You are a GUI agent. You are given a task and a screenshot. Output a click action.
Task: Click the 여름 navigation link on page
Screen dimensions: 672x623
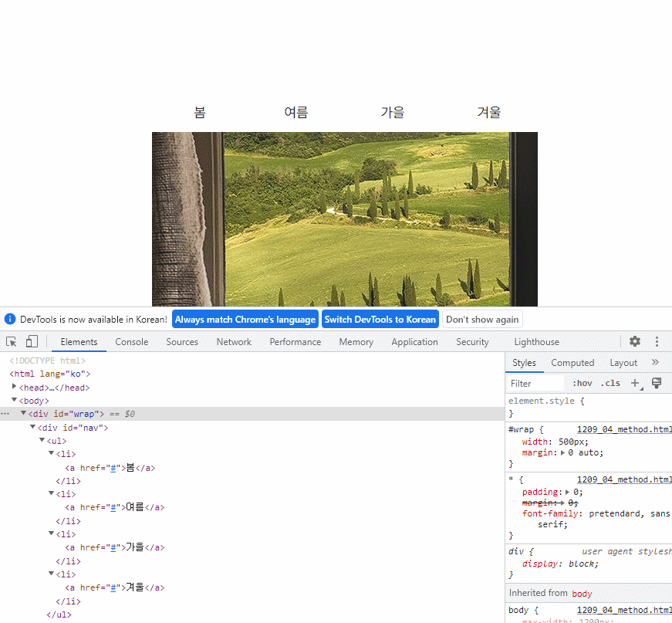click(296, 113)
